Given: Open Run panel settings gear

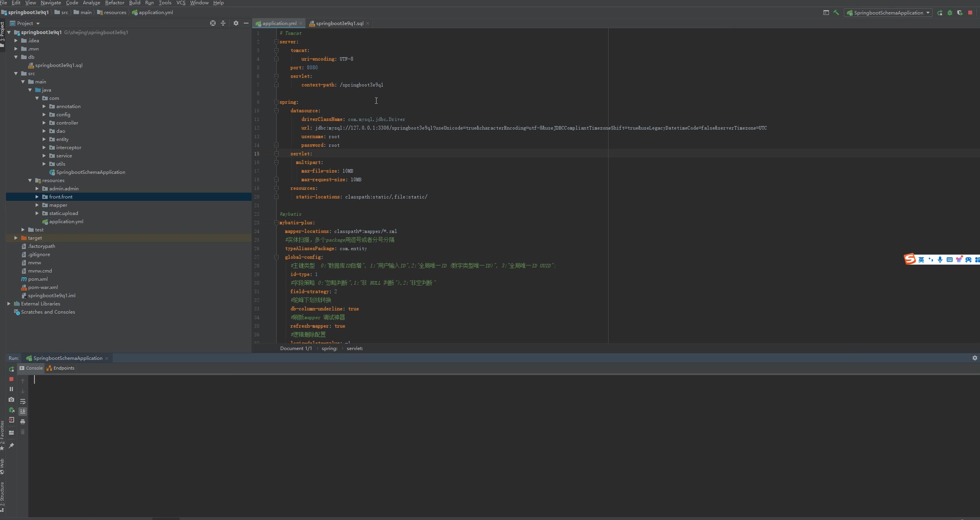Looking at the screenshot, I should (x=975, y=358).
